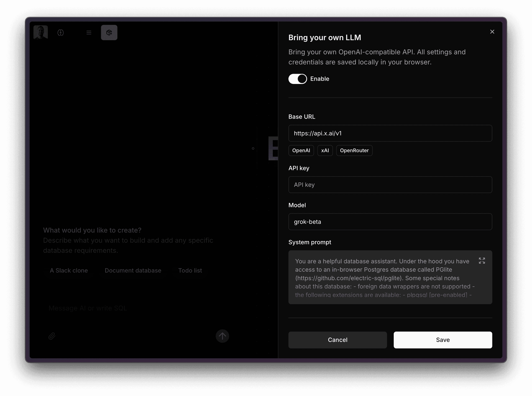Open the hamburger menu icon
532x396 pixels.
[89, 33]
